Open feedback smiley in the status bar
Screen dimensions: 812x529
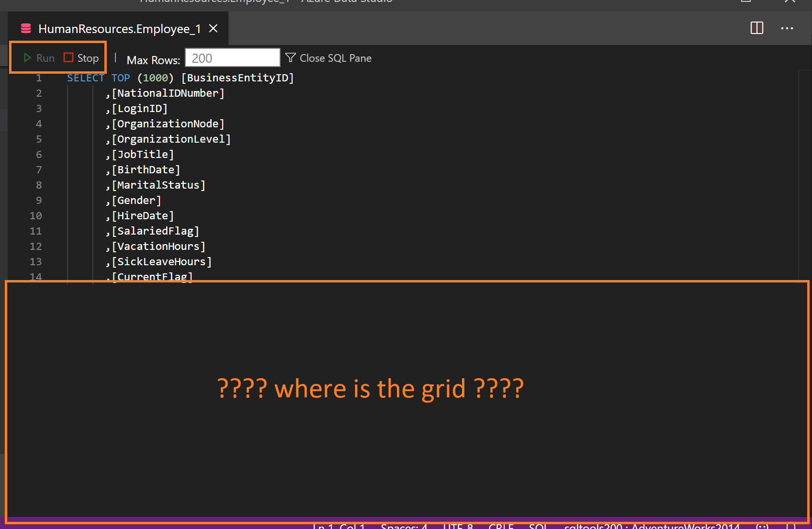[761, 526]
